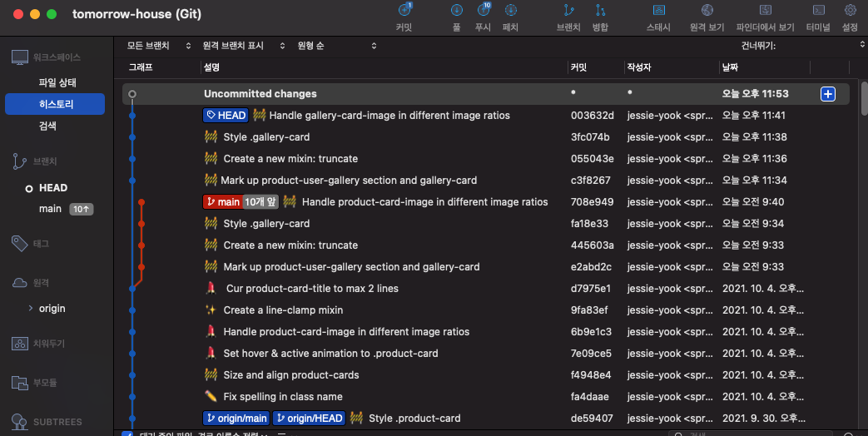This screenshot has height=436, width=868.
Task: Select commit with hash e2abd2c
Action: point(485,267)
